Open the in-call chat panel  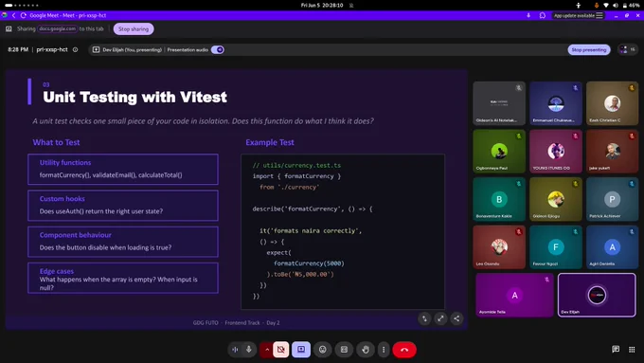616,350
